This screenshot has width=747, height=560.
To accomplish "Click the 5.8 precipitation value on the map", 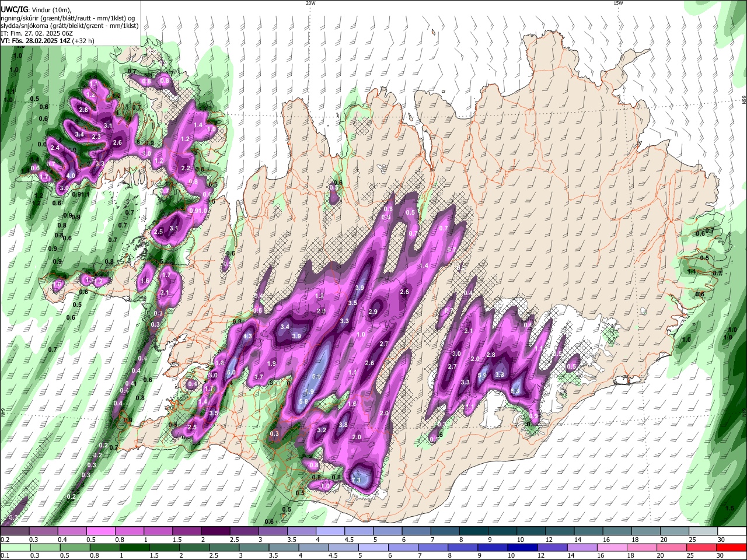I will pos(303,401).
